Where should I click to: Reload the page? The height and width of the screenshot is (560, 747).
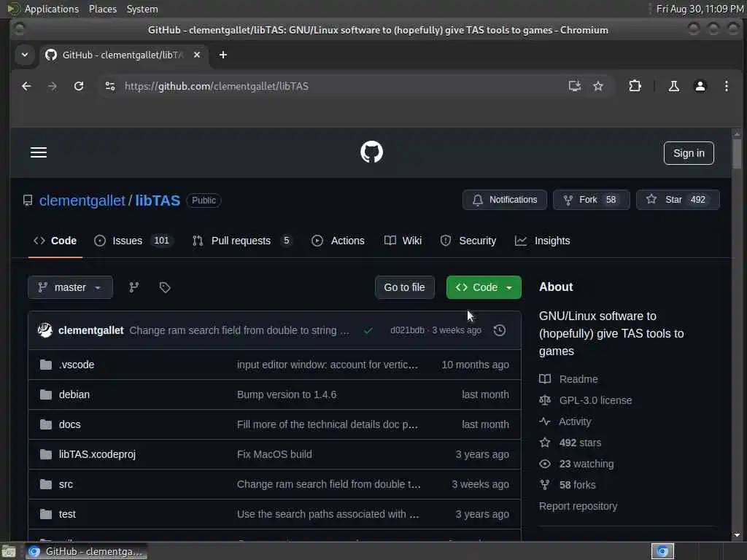79,86
